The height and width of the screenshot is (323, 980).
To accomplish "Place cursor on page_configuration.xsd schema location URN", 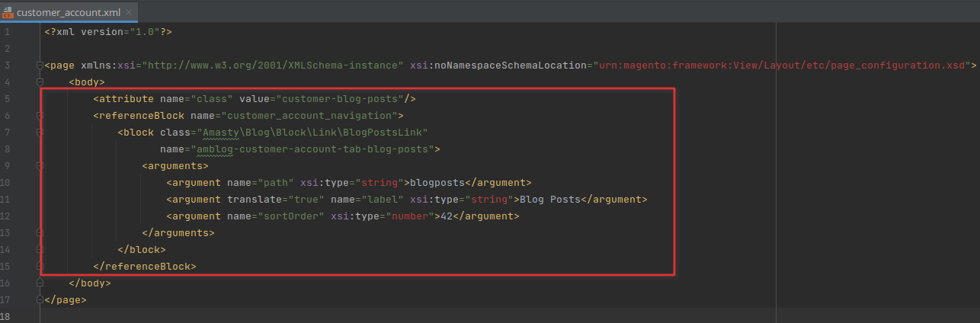I will pyautogui.click(x=781, y=66).
